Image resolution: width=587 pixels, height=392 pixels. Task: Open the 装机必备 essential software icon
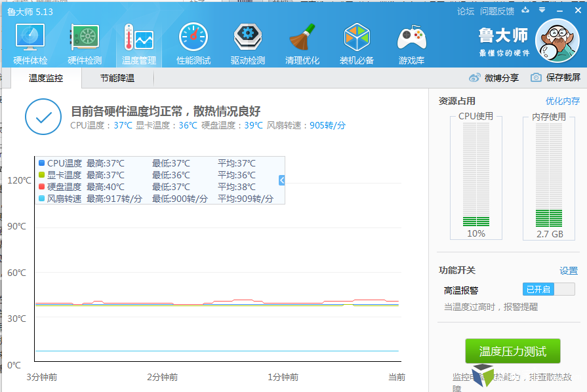pos(357,43)
